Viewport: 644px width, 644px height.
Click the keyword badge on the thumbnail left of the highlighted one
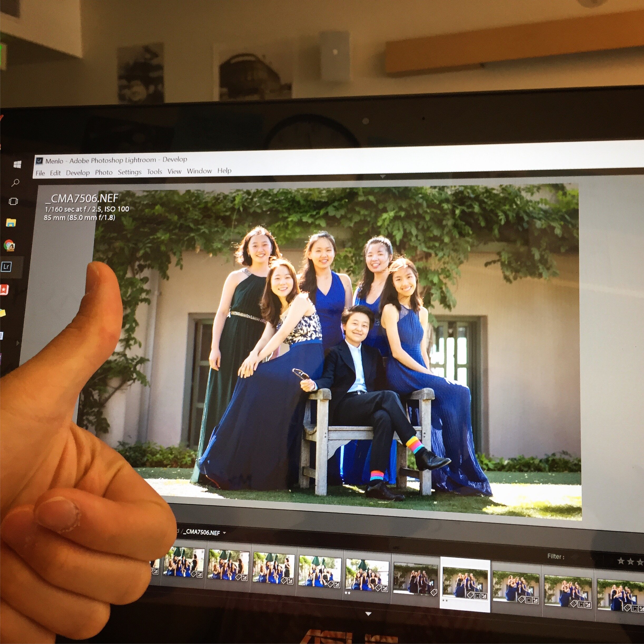coord(434,592)
